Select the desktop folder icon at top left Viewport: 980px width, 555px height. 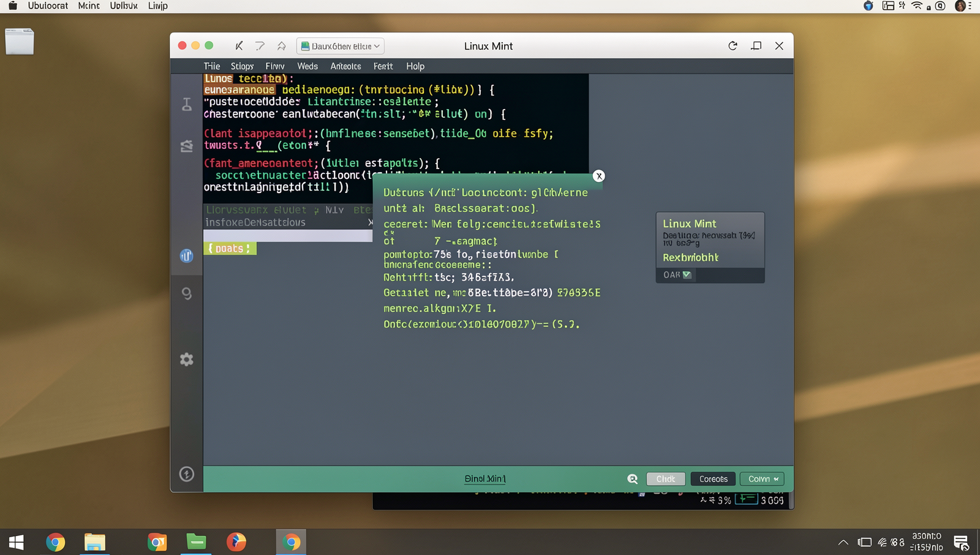point(20,42)
